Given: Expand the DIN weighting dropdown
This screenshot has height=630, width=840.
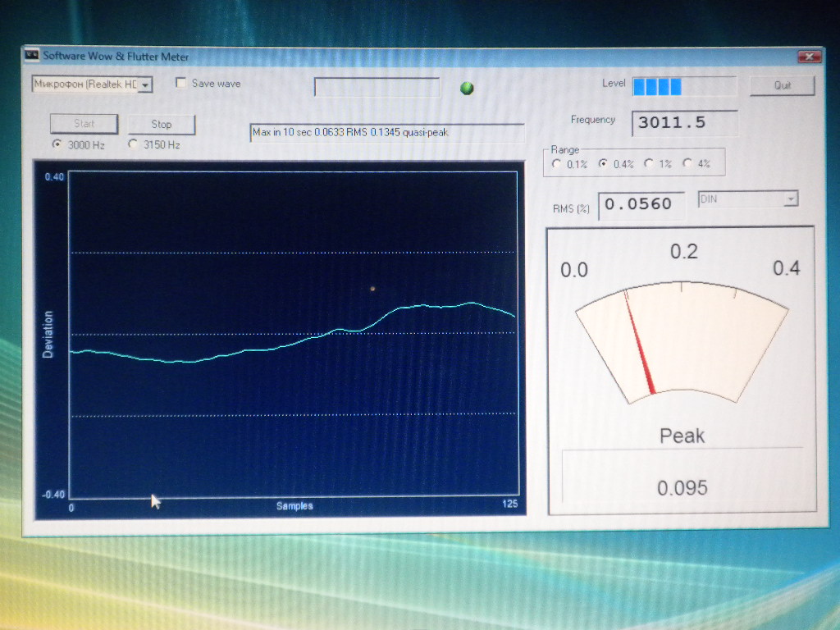Looking at the screenshot, I should pos(790,199).
